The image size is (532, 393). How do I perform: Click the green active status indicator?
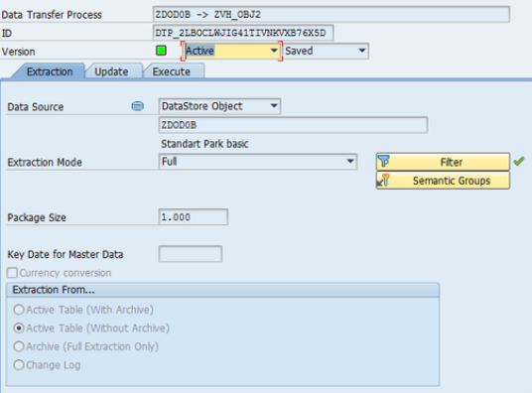pos(161,51)
